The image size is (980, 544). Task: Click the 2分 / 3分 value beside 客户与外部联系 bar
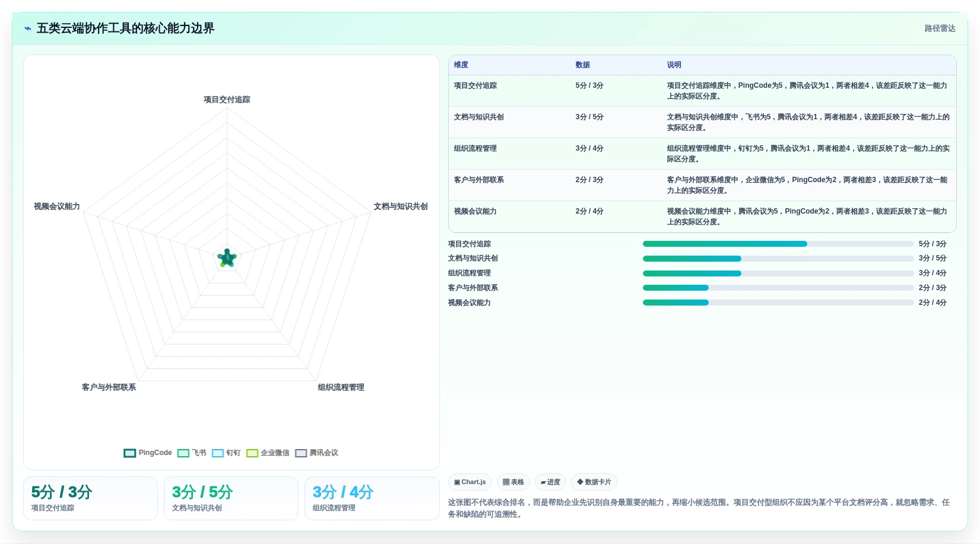coord(933,288)
